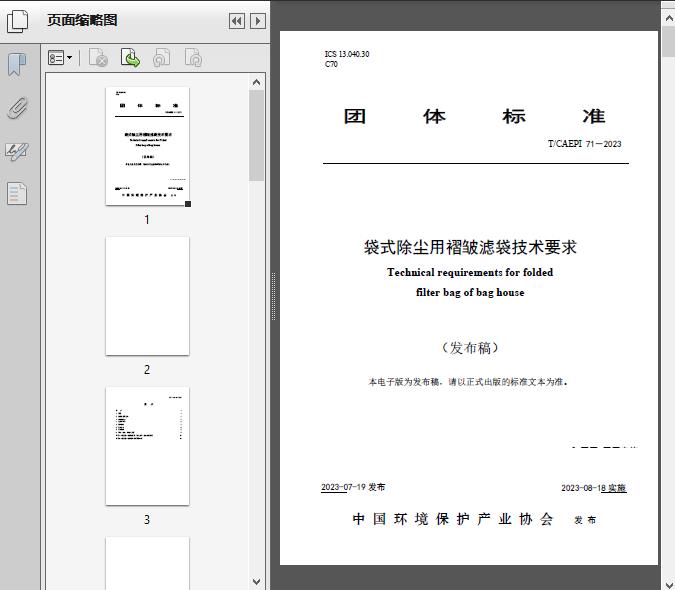Click the rotate pages counterclockwise icon
Screen dimensions: 675x590
click(x=161, y=58)
